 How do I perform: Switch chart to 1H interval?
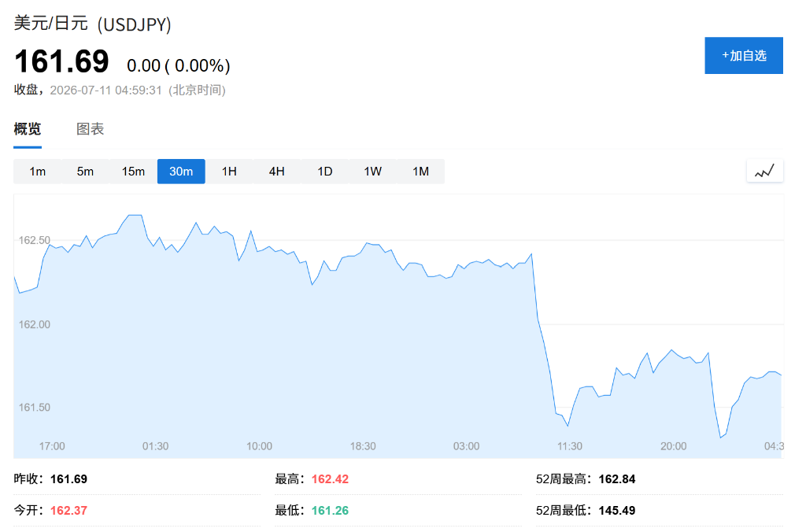(x=229, y=171)
